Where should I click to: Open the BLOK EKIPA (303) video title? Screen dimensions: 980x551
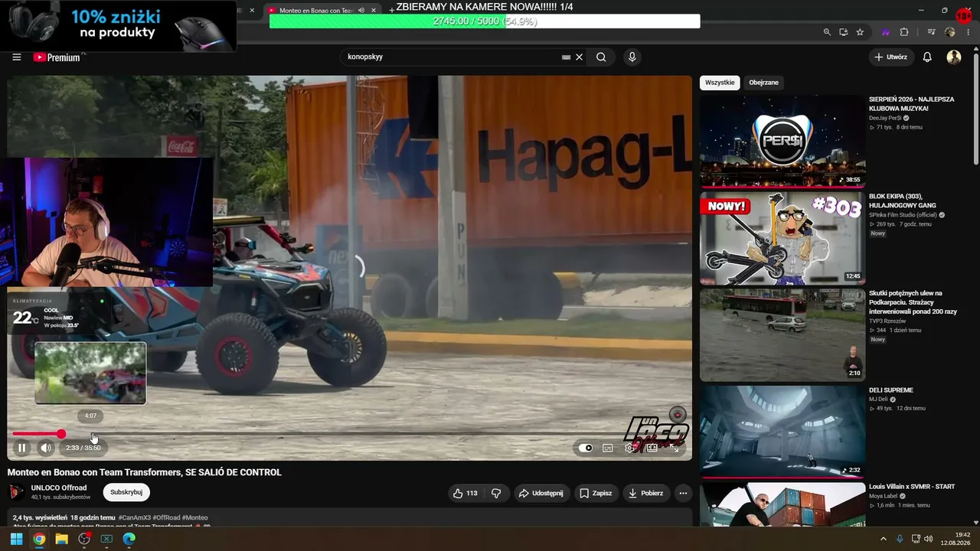click(906, 201)
